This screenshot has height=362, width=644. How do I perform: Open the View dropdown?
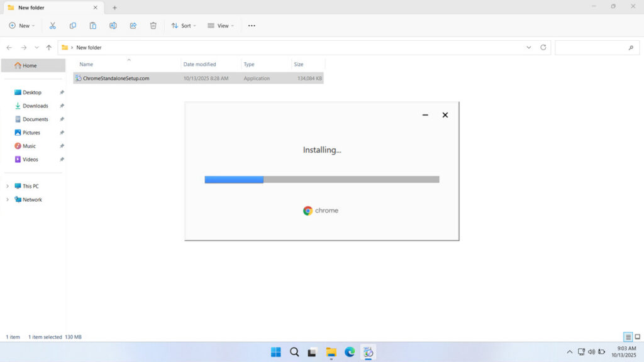pos(221,26)
